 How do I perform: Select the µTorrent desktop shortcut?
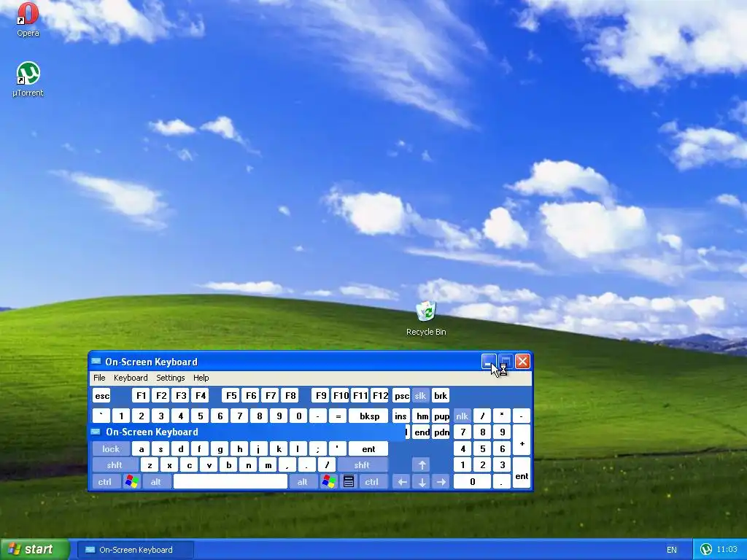(28, 79)
